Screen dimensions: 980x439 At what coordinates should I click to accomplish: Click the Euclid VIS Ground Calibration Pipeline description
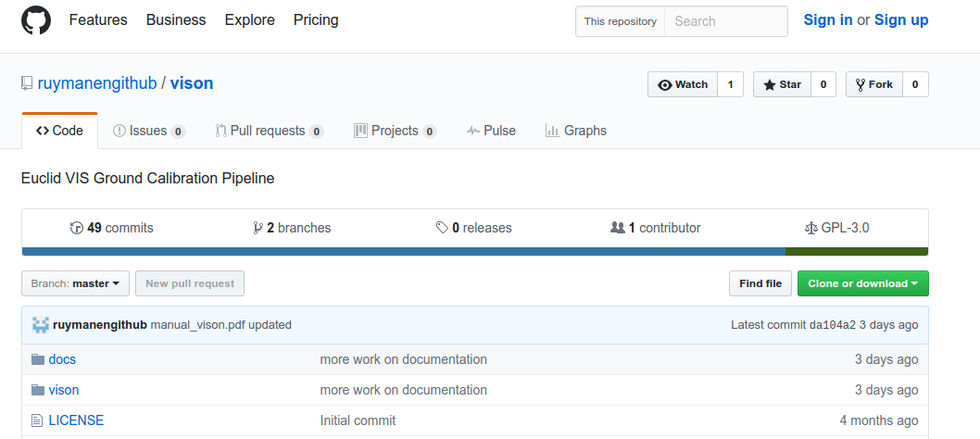(148, 178)
